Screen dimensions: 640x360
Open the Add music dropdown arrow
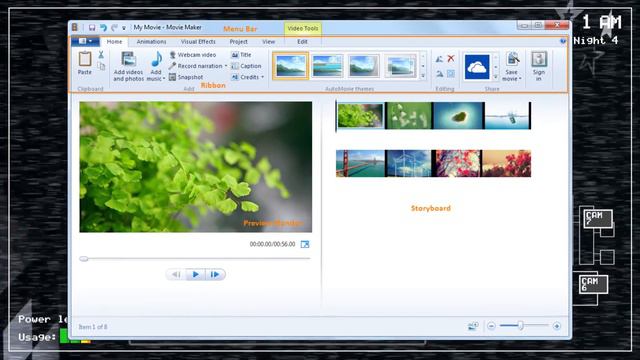[164, 79]
